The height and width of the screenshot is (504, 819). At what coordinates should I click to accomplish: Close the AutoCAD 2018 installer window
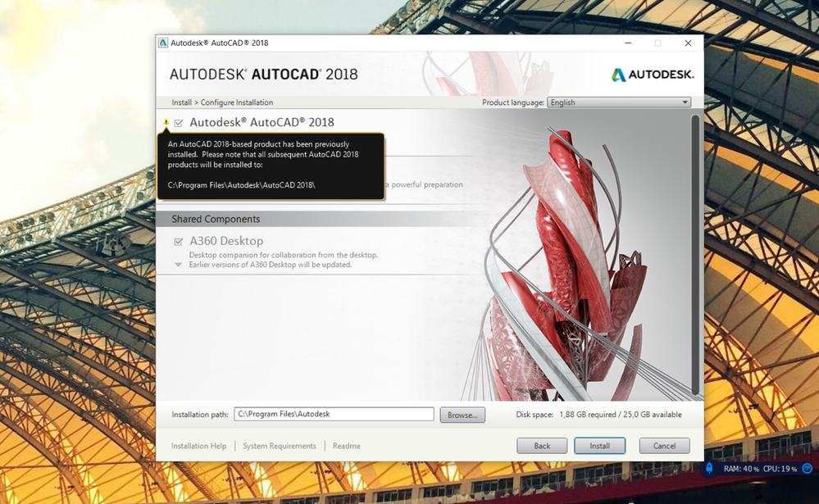pos(688,43)
